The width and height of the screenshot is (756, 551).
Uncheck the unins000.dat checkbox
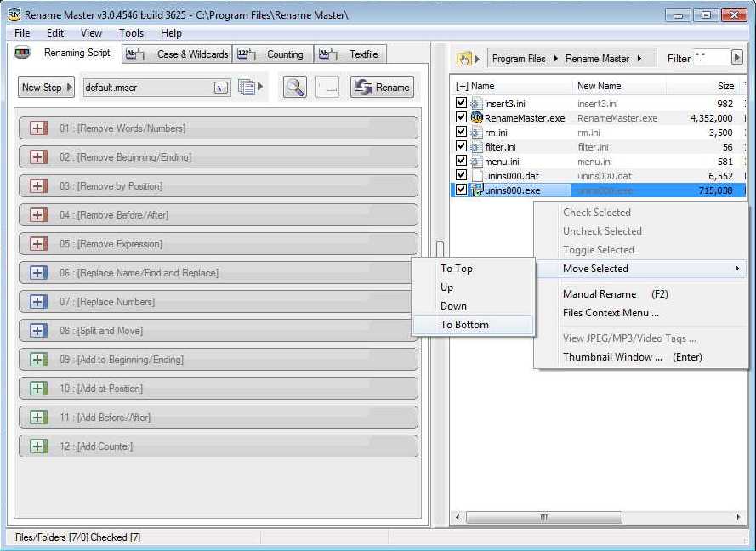[460, 175]
